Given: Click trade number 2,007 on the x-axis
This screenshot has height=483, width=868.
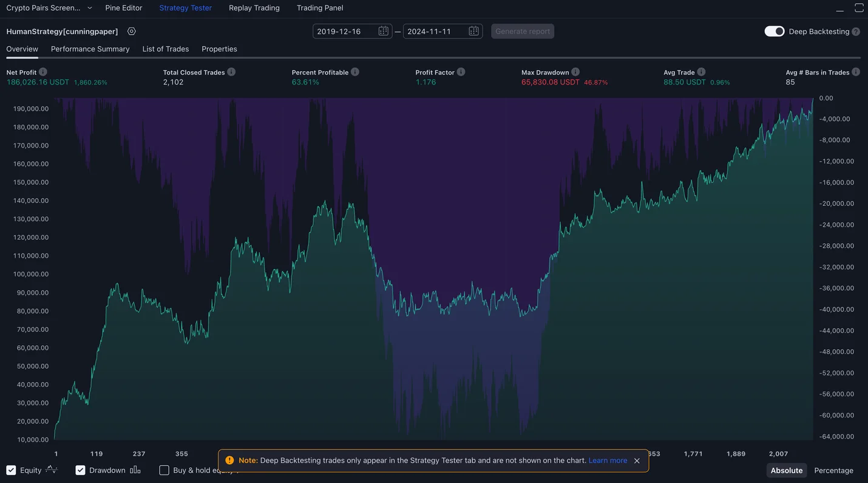Looking at the screenshot, I should 778,453.
